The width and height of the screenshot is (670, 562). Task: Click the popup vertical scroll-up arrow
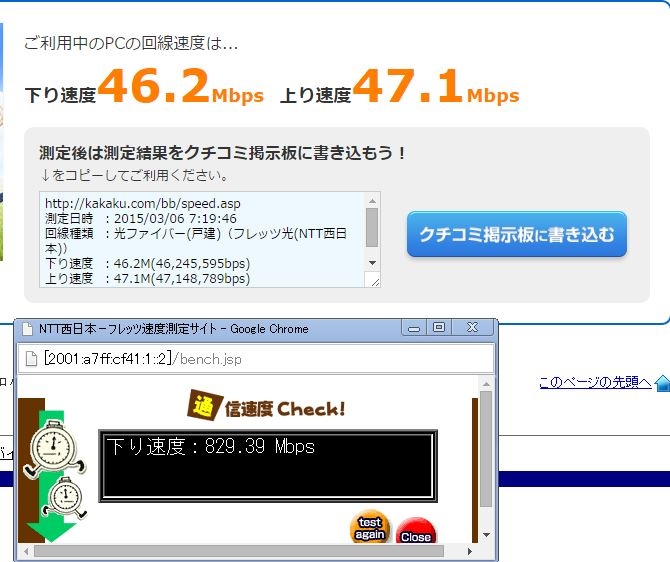click(486, 384)
